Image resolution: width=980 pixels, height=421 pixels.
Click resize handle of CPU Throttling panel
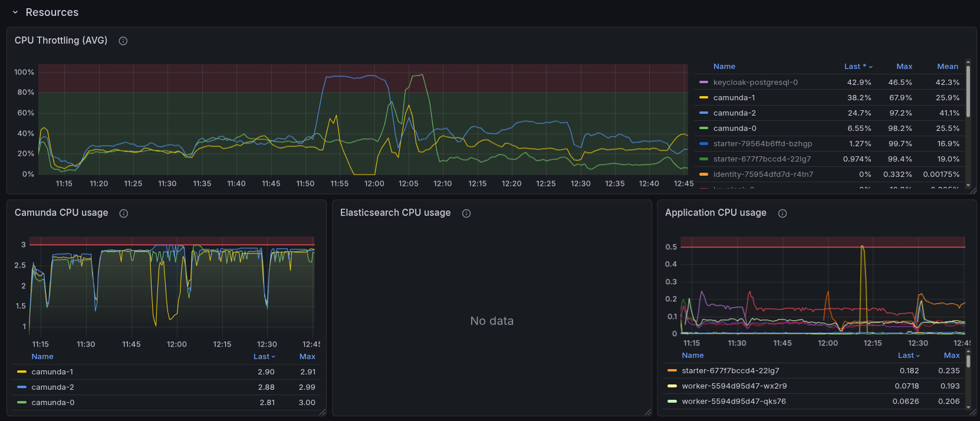[x=972, y=190]
